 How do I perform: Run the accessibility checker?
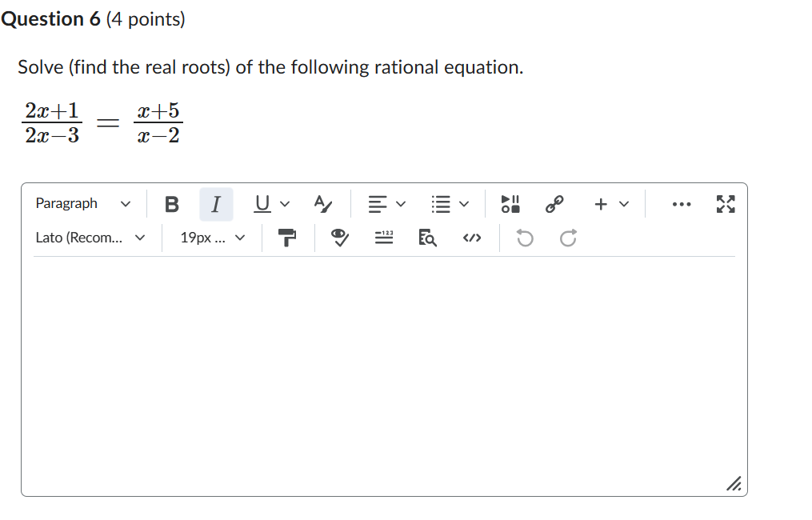click(x=338, y=238)
